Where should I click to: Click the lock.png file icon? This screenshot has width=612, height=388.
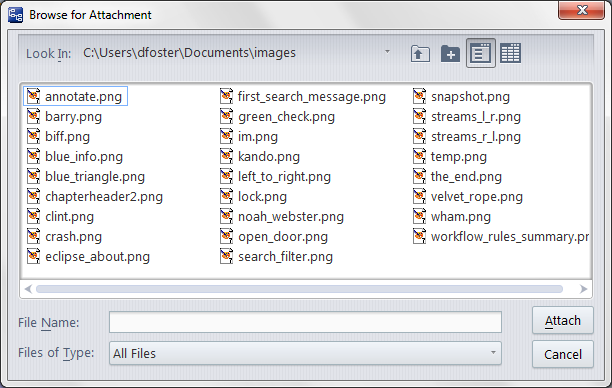227,196
